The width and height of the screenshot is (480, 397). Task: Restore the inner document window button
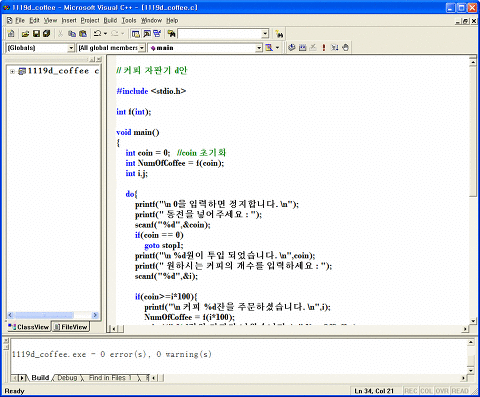pos(466,21)
